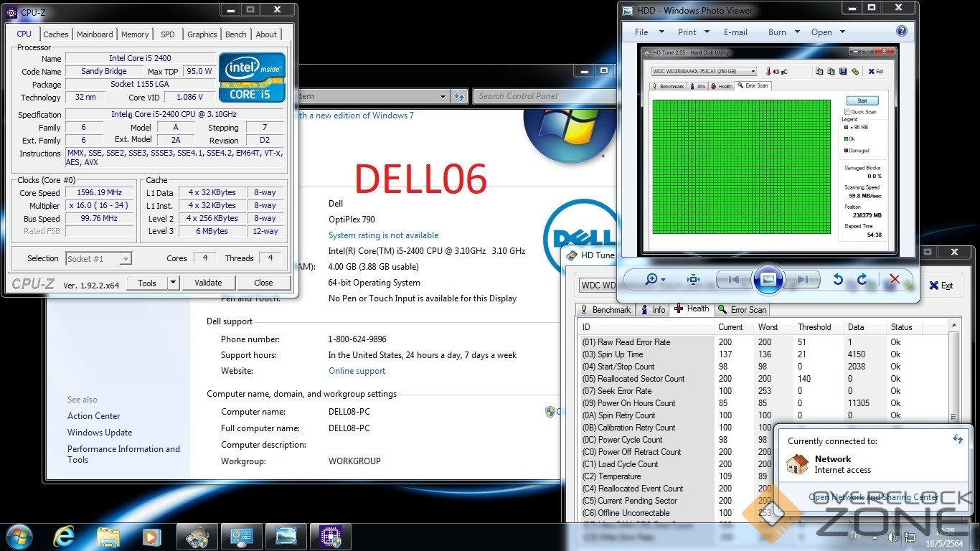Fit photo to window (actual size icon)
This screenshot has height=551, width=980.
pyautogui.click(x=693, y=280)
